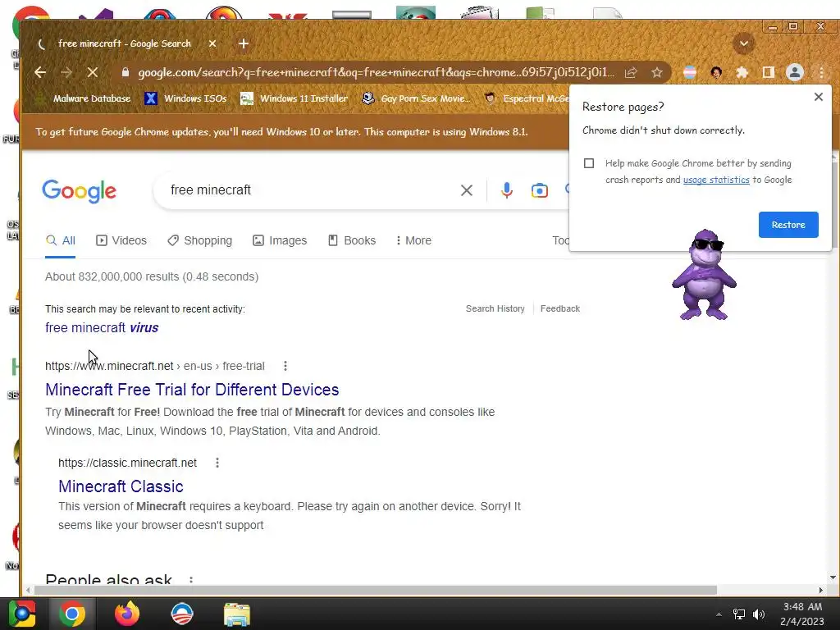This screenshot has height=630, width=840.
Task: Click the Google logo
Action: (x=80, y=190)
